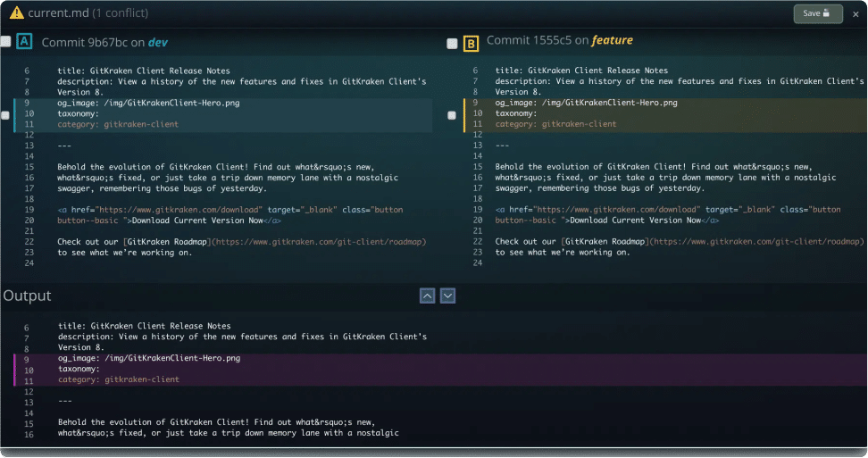Image resolution: width=868 pixels, height=458 pixels.
Task: Check the taxonomy hunk checkbox in side B
Action: [x=452, y=115]
